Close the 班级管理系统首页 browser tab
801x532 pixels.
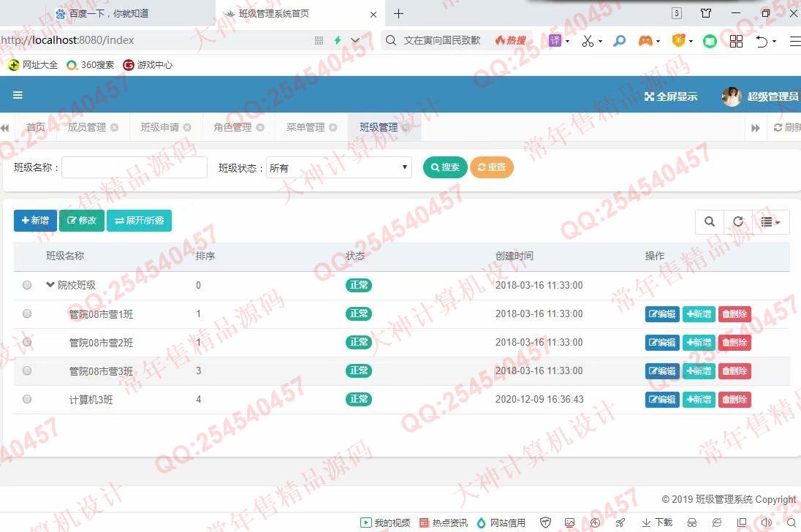373,15
